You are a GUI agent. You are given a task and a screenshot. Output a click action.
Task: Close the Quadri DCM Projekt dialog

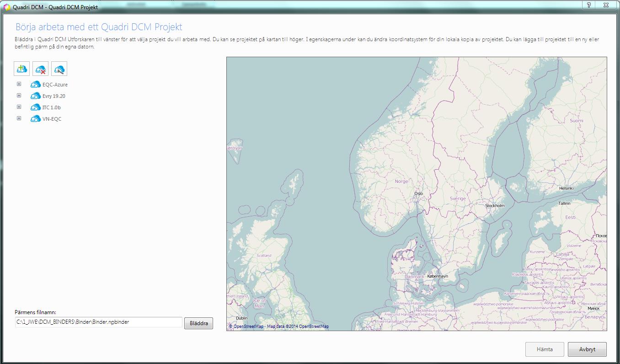point(606,5)
